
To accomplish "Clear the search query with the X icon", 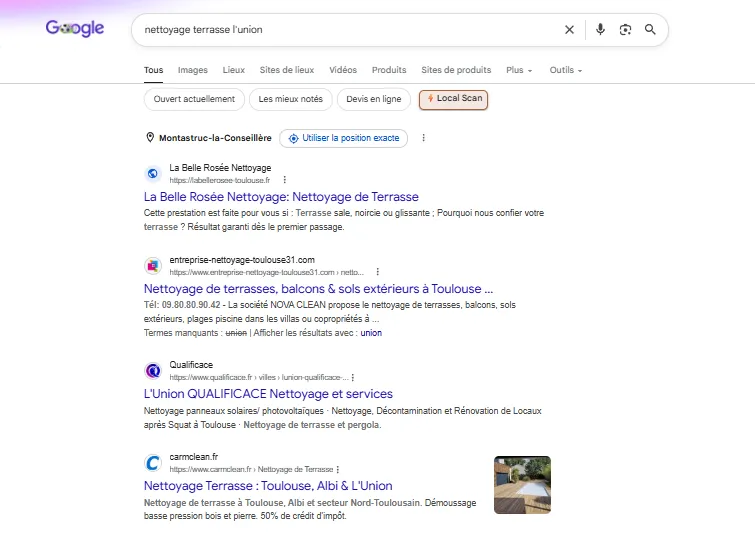I will click(569, 30).
